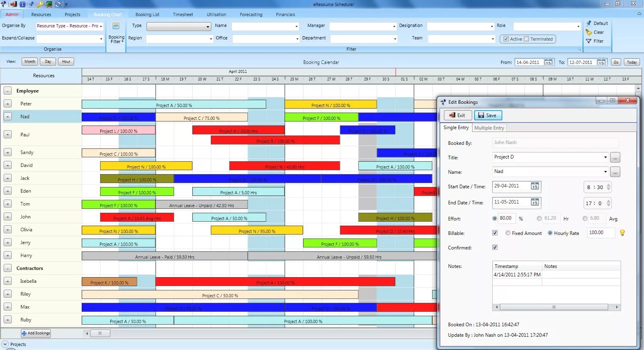Click the Clear filter eraser icon
This screenshot has height=350, width=644.
pyautogui.click(x=589, y=32)
